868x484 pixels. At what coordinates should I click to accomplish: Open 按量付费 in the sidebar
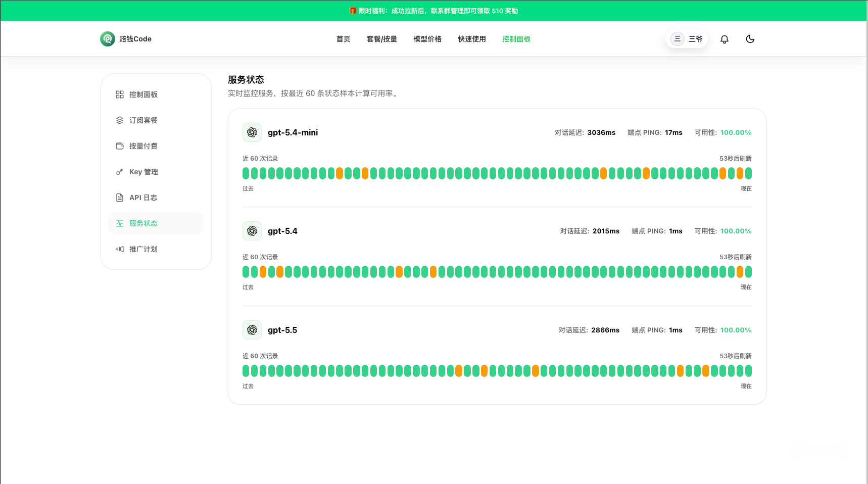(156, 146)
